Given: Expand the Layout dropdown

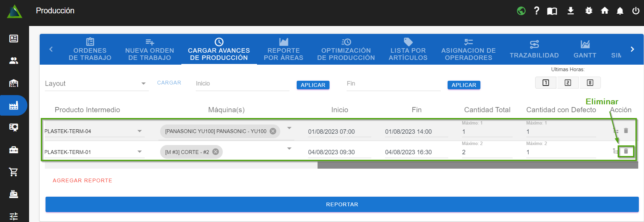Looking at the screenshot, I should pyautogui.click(x=143, y=84).
